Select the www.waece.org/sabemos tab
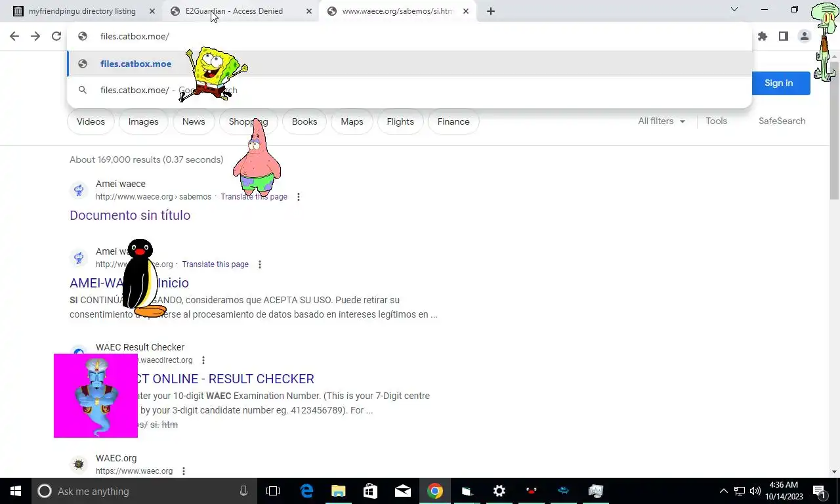 coord(398,11)
